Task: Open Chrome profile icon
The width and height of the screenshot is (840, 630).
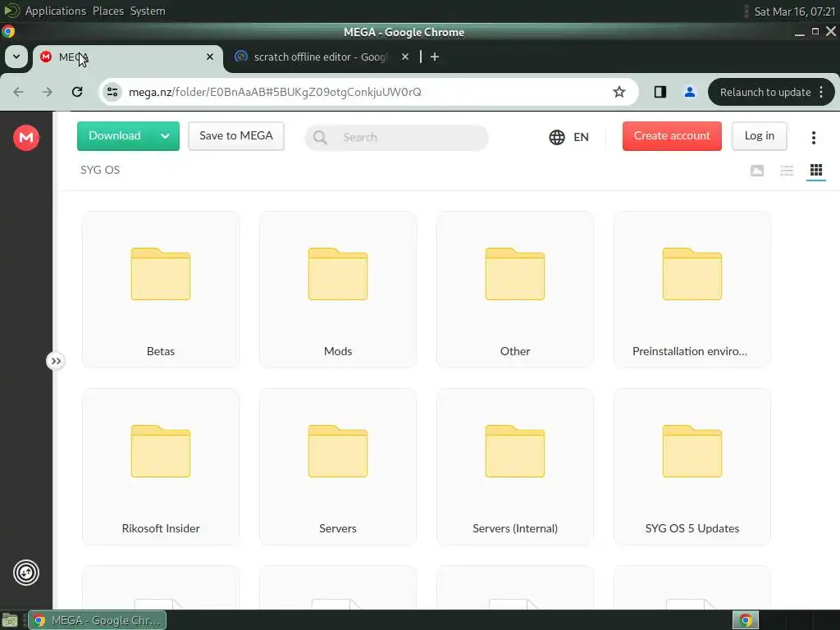Action: (689, 92)
